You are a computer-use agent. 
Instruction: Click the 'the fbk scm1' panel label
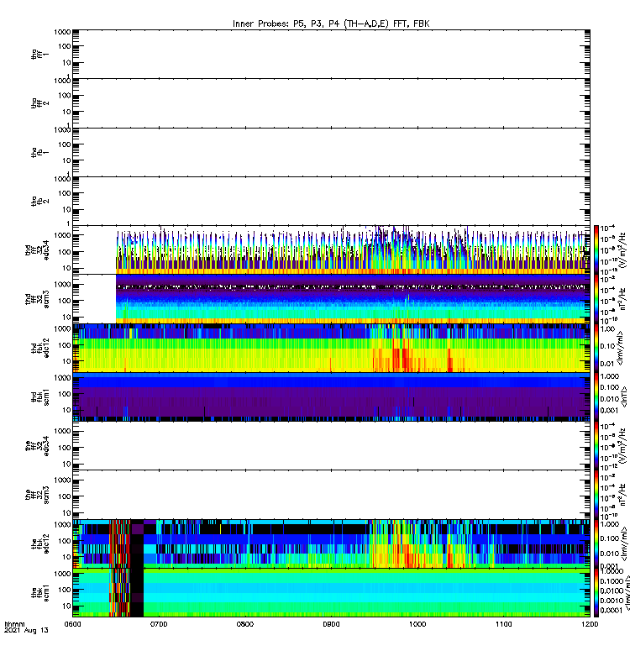(x=39, y=593)
